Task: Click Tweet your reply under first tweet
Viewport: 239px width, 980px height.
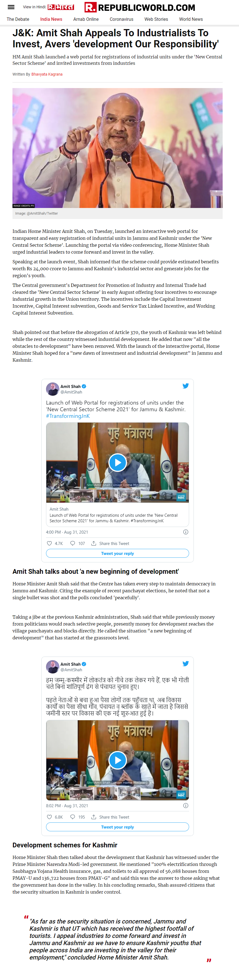Action: pyautogui.click(x=117, y=554)
